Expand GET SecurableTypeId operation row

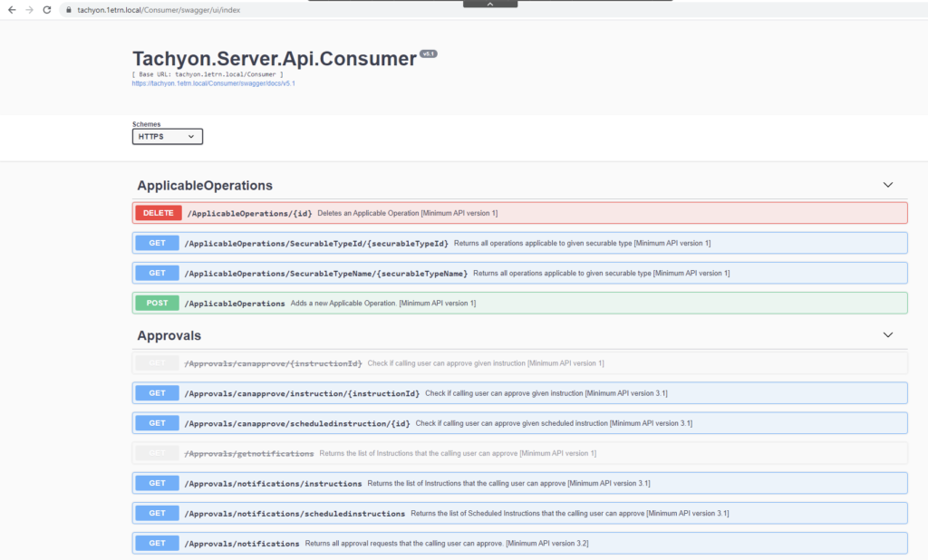coord(519,243)
